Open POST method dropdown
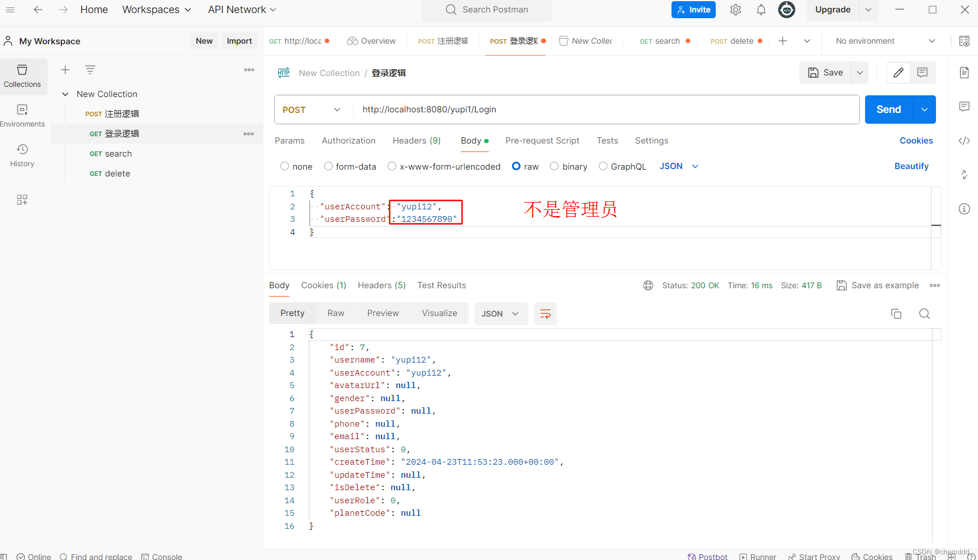 (313, 110)
